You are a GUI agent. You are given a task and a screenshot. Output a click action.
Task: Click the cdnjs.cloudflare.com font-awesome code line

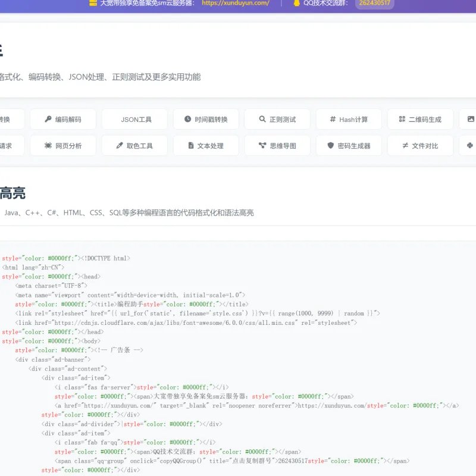tap(186, 322)
